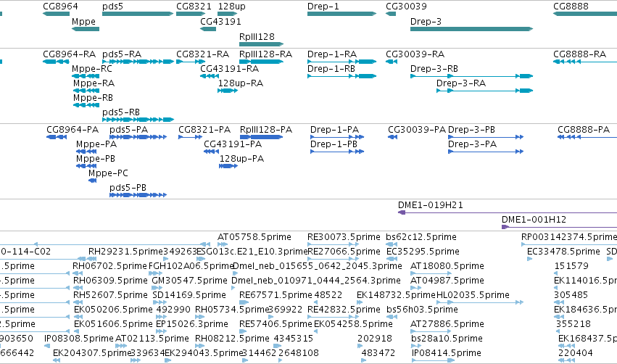Open the '128up-PA' protein label
The image size is (617, 364).
click(x=241, y=159)
